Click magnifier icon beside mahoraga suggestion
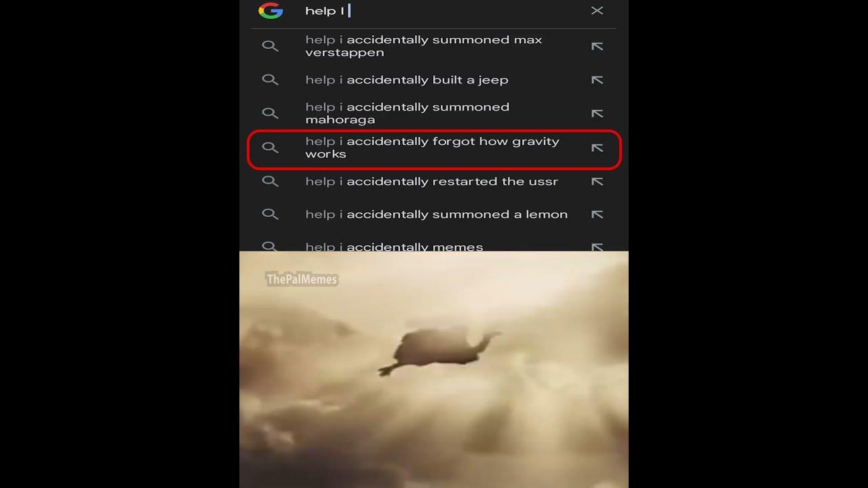Viewport: 868px width, 488px height. coord(270,113)
